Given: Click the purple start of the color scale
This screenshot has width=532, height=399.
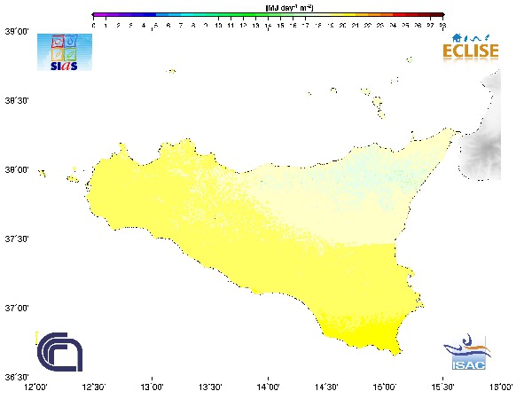Looking at the screenshot, I should click(x=98, y=15).
